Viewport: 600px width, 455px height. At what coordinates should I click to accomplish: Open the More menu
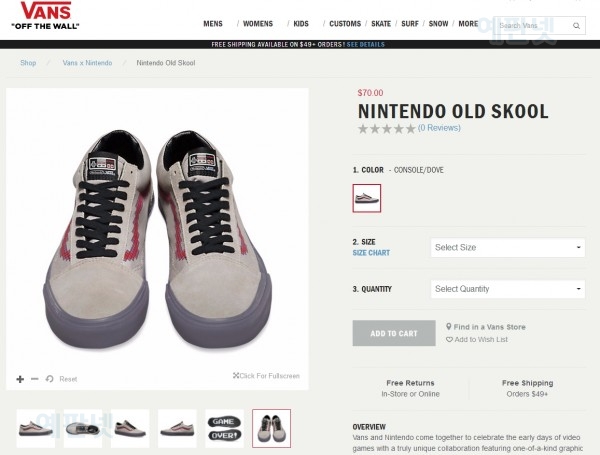coord(468,24)
